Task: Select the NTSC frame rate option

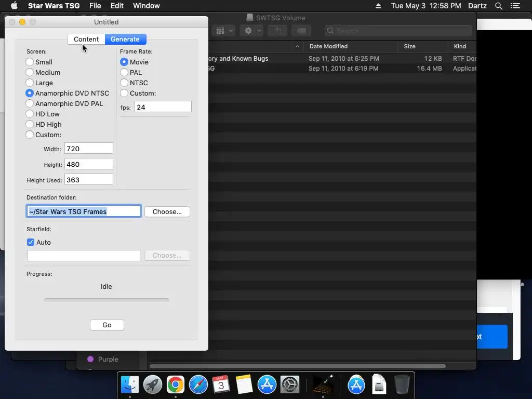Action: [134, 83]
